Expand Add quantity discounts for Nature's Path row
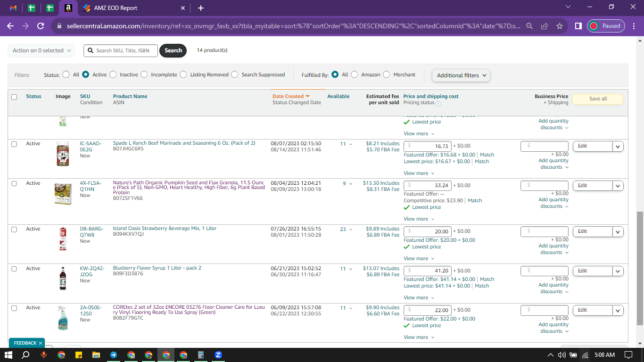The width and height of the screenshot is (644, 362). pyautogui.click(x=553, y=203)
